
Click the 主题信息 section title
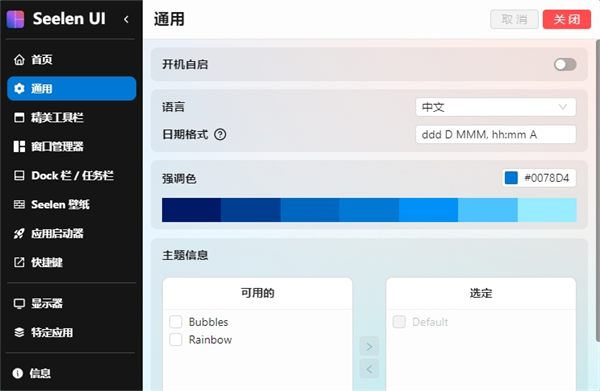pyautogui.click(x=185, y=255)
